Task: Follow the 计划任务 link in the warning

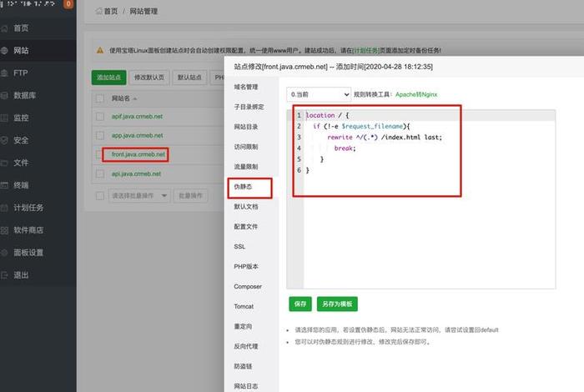Action: pos(365,50)
